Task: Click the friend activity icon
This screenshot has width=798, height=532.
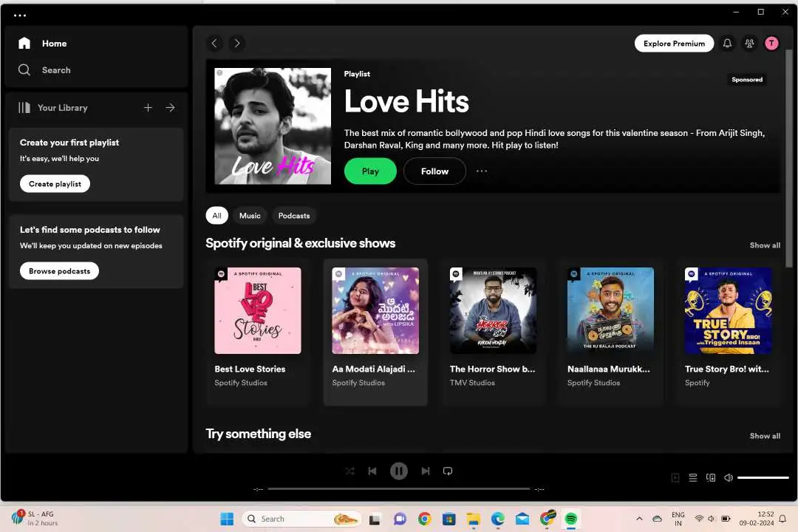Action: [x=749, y=43]
